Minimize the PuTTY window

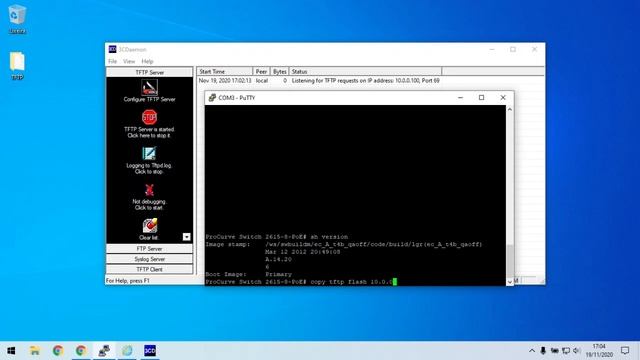(460, 98)
